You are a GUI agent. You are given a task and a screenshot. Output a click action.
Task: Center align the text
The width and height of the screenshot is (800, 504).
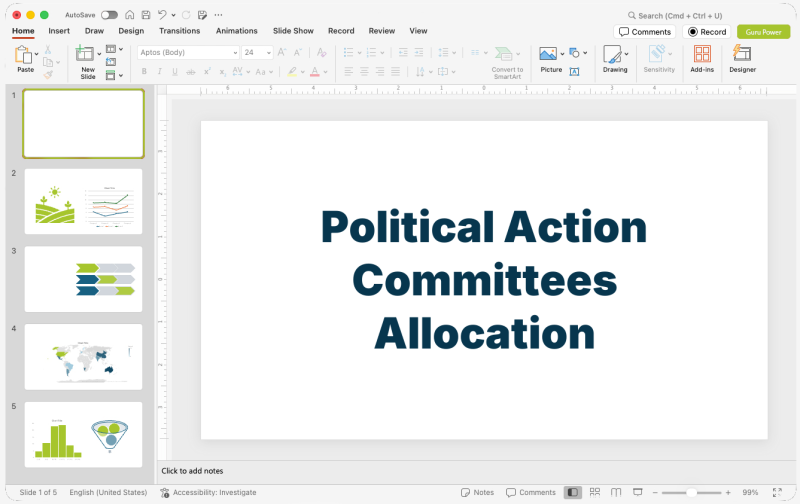(364, 71)
